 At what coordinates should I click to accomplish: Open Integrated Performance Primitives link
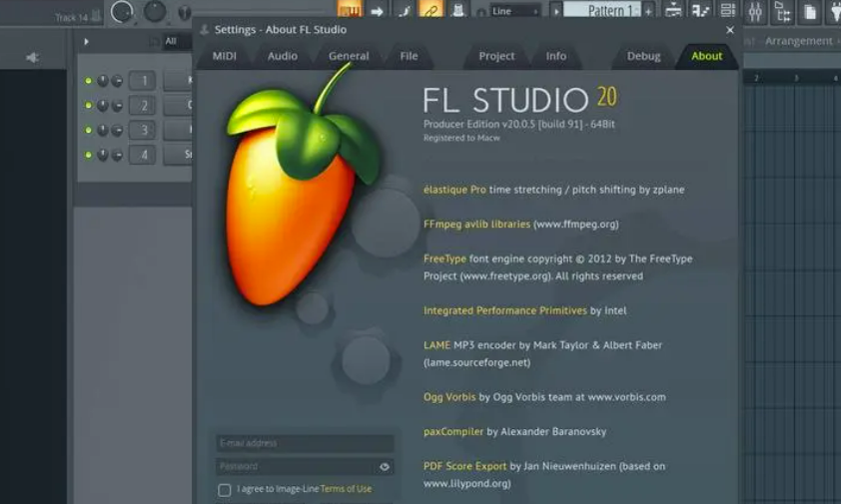[x=504, y=310]
